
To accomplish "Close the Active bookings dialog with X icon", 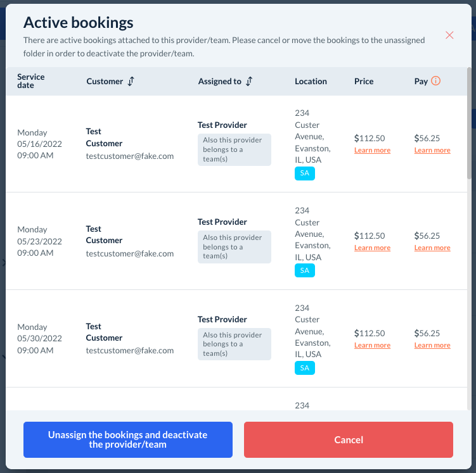I will click(449, 35).
